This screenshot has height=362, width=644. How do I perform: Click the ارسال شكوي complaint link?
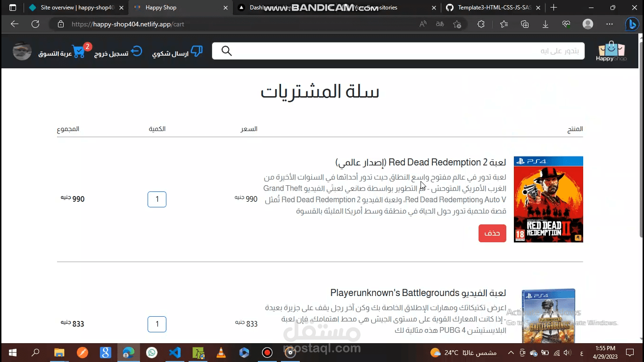point(170,54)
